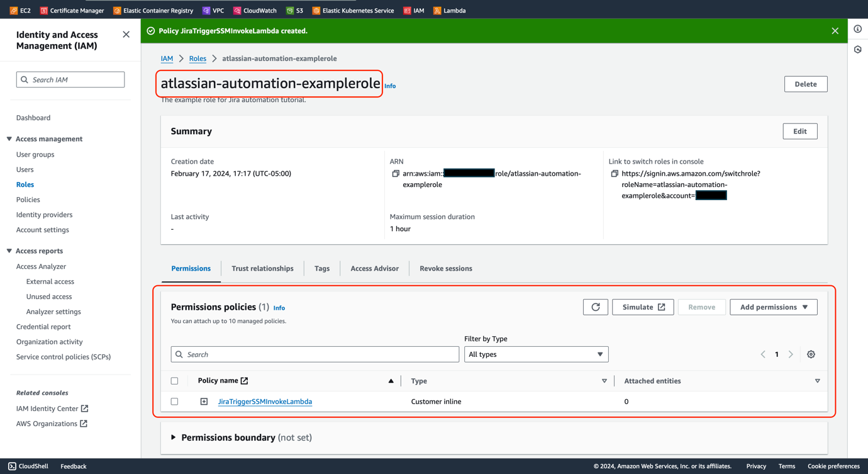868x474 pixels.
Task: Dismiss the policy created success banner
Action: 835,31
